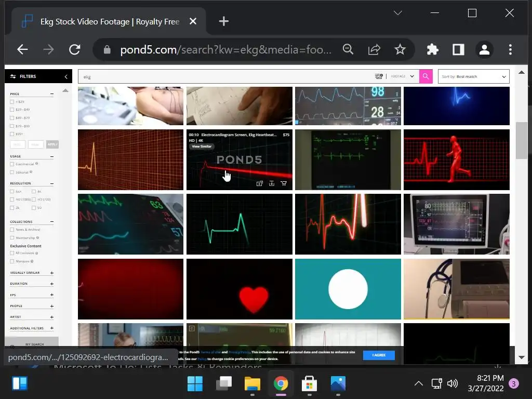The width and height of the screenshot is (532, 399).
Task: Add hovered clip to collection icon
Action: (x=260, y=183)
